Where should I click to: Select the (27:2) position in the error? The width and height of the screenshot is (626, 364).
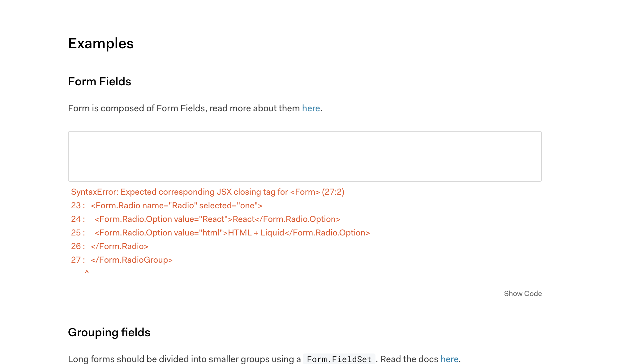pyautogui.click(x=333, y=192)
